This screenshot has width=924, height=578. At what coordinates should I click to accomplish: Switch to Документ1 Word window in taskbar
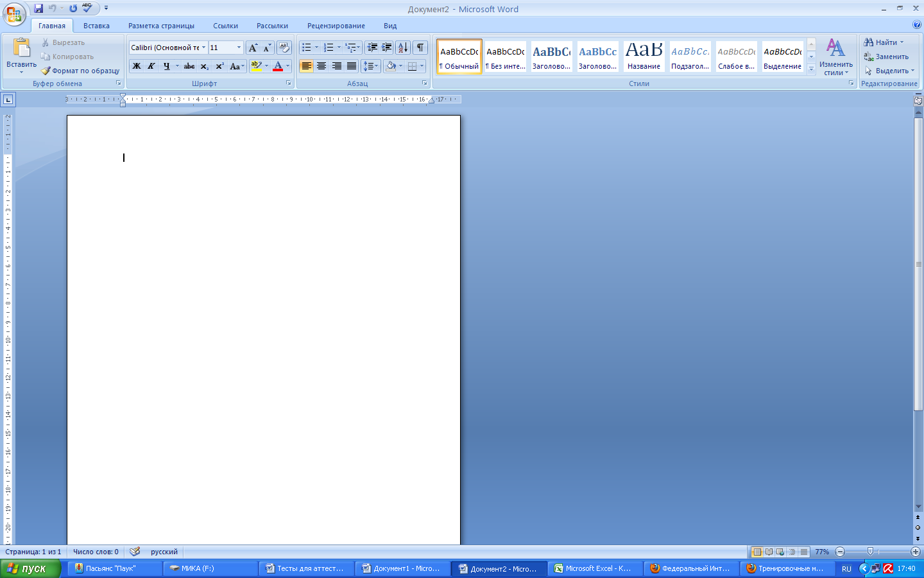(x=402, y=568)
